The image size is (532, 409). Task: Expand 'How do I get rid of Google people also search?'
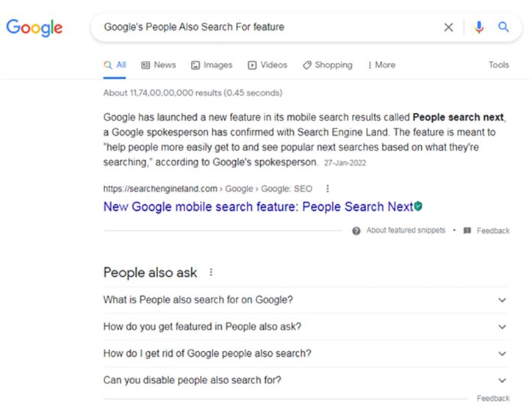click(x=306, y=354)
